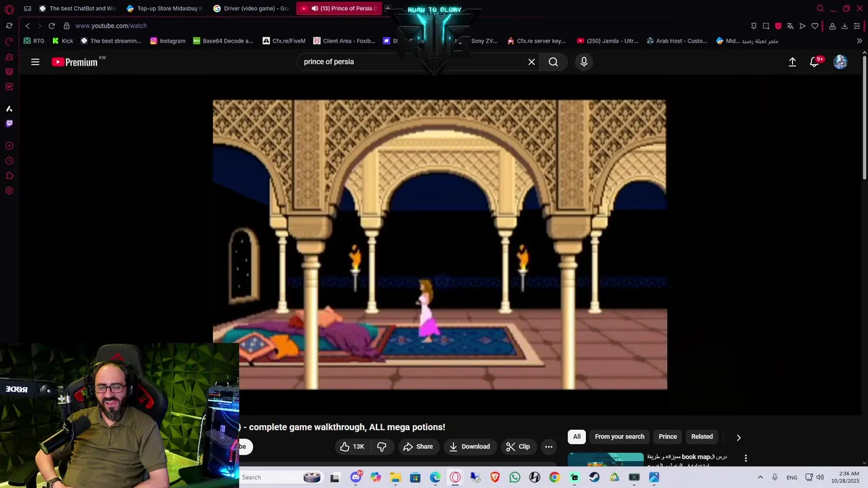Open the RTG bookmark
Screen dimensions: 868x488
34,41
